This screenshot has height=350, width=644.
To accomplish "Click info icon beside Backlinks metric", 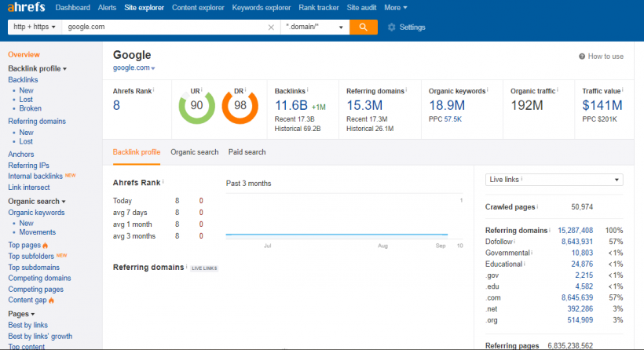I will (x=308, y=89).
